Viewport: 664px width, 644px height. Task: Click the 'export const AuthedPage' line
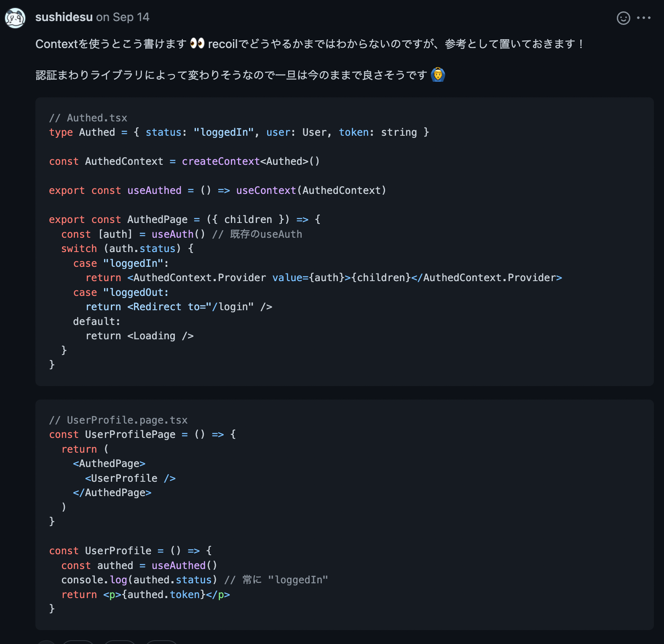[x=185, y=220]
